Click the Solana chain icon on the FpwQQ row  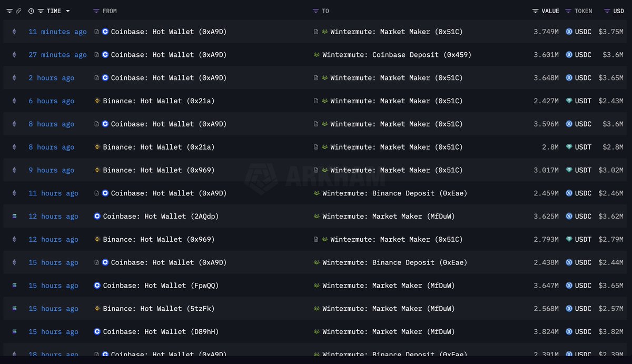pos(14,286)
